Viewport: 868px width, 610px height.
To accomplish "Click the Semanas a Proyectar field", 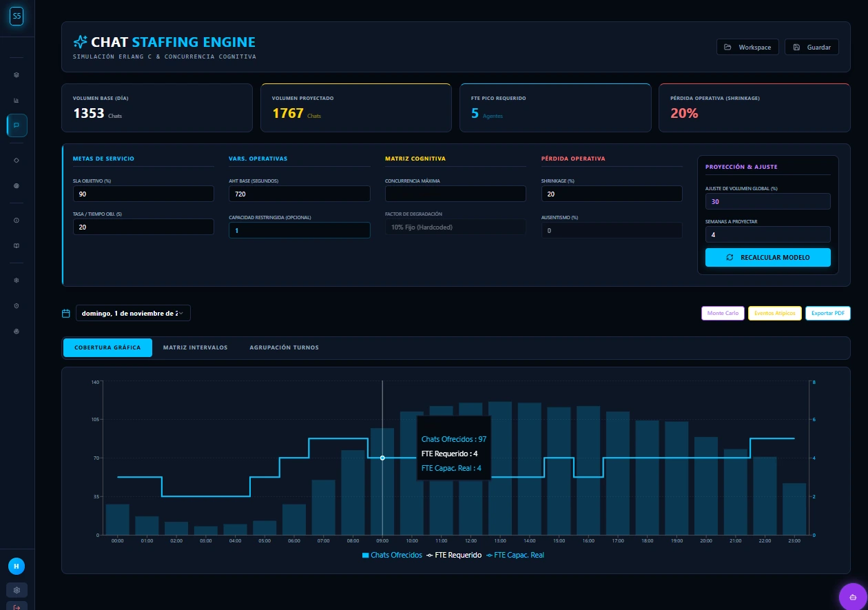I will [x=768, y=234].
